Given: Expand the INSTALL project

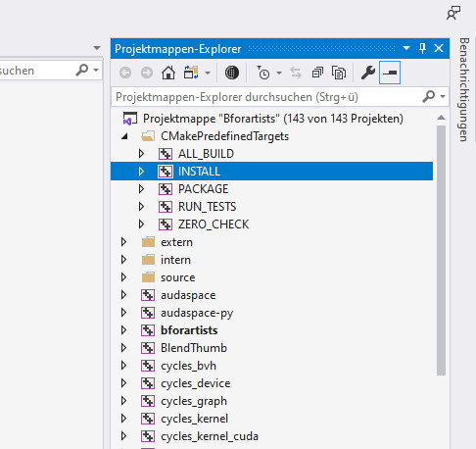Looking at the screenshot, I should 141,172.
